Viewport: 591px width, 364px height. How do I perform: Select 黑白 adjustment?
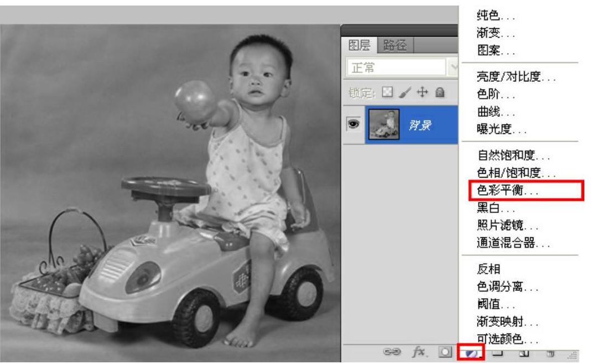pos(495,207)
